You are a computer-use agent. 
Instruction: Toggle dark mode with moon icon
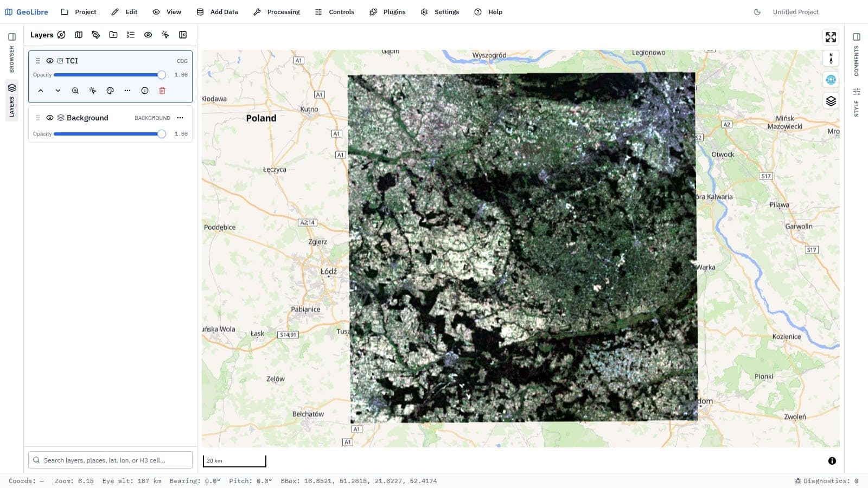pos(757,12)
